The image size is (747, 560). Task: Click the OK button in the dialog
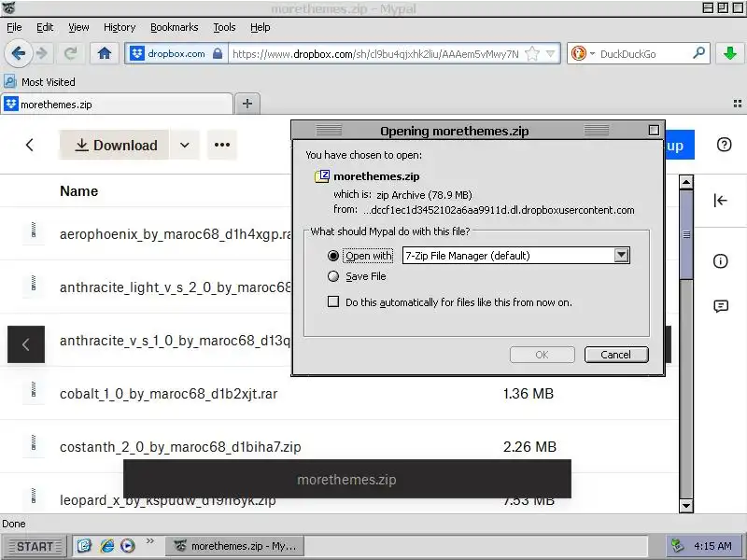pyautogui.click(x=542, y=355)
